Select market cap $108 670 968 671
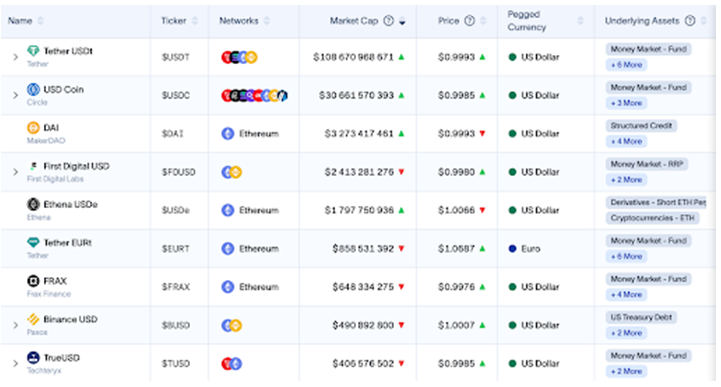Viewport: 721px width, 387px height. 354,57
